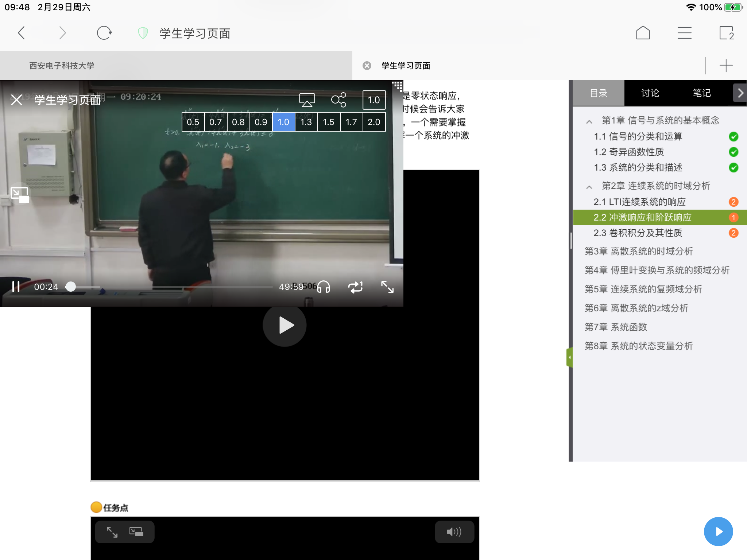Switch to audio-only headphone mode
Viewport: 747px width, 560px height.
click(324, 287)
